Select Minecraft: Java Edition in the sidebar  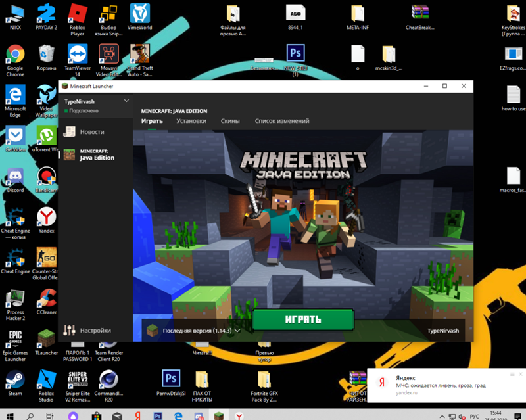tap(97, 154)
